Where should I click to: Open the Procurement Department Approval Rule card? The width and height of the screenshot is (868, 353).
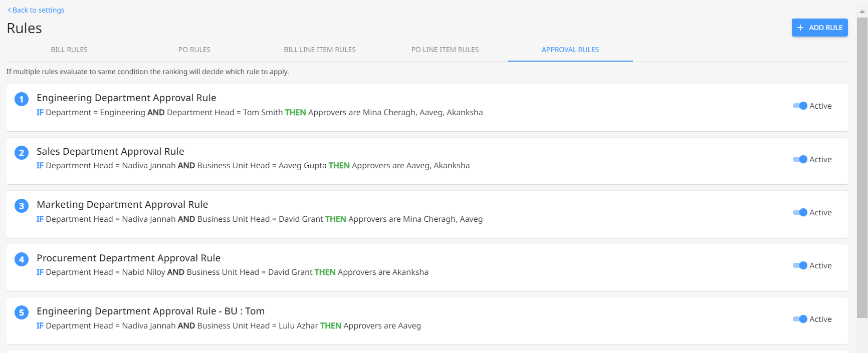tap(427, 267)
